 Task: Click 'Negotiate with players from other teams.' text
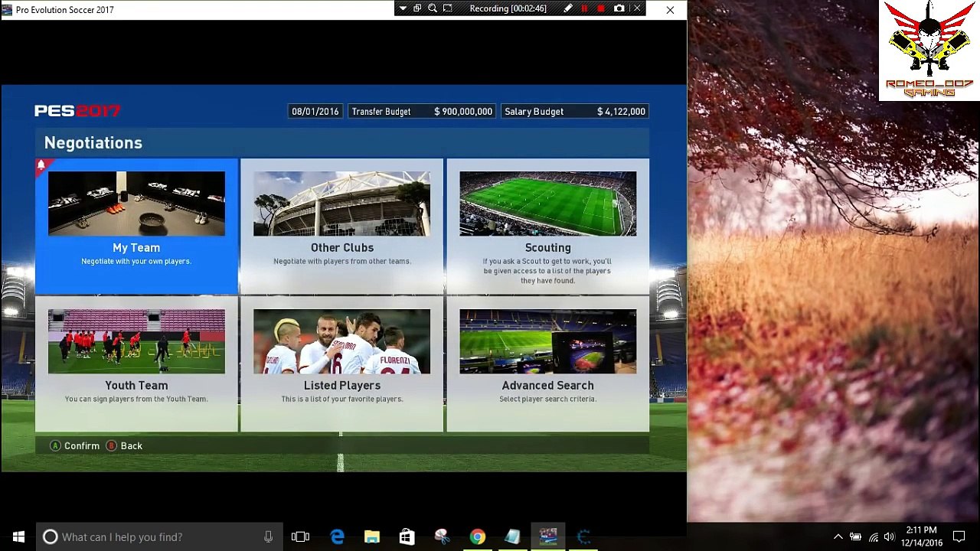[342, 261]
